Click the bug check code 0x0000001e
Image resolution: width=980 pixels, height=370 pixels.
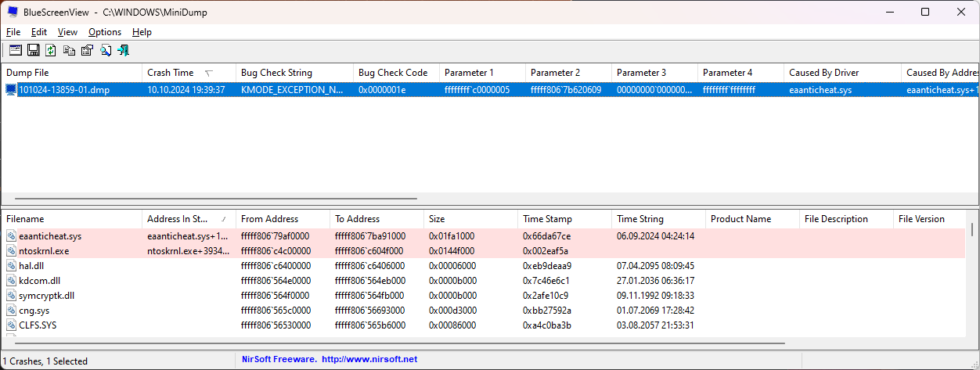382,90
